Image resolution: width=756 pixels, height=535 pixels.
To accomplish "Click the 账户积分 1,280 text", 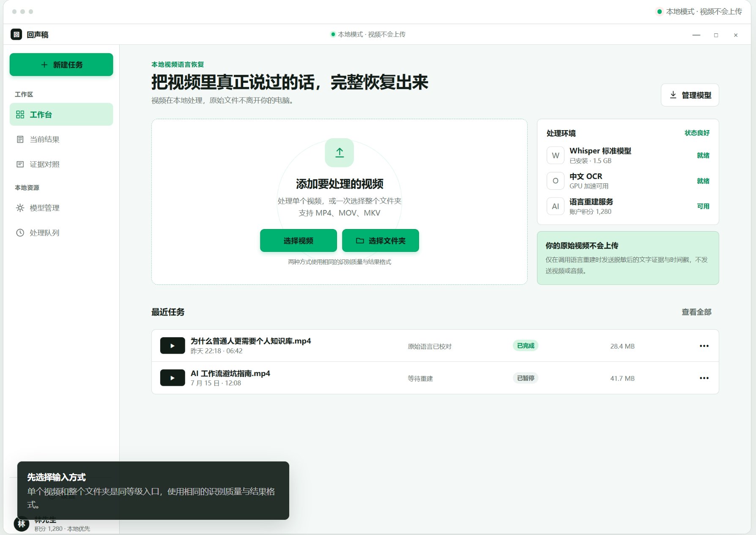I will point(590,212).
